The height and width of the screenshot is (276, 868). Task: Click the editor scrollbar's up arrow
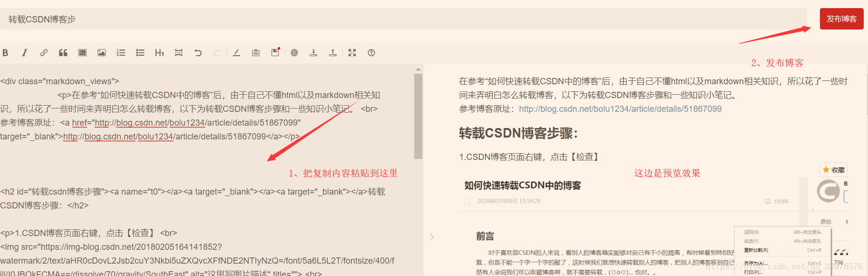(418, 69)
